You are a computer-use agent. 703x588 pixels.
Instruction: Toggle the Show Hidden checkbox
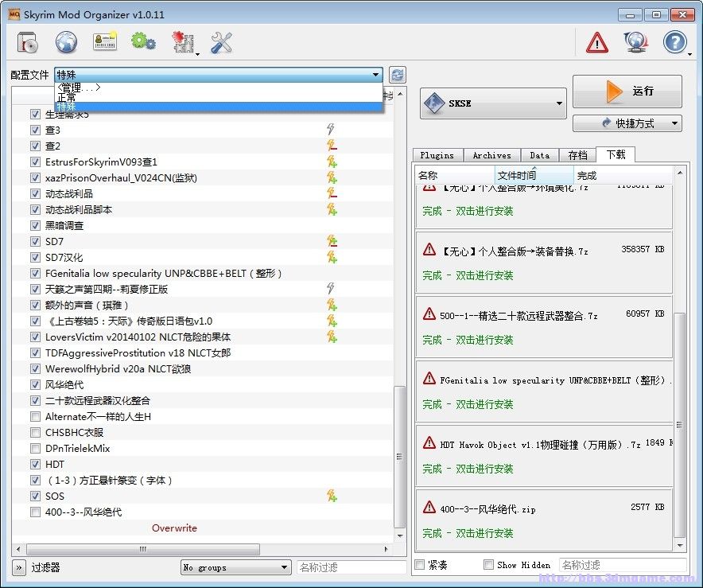point(489,565)
